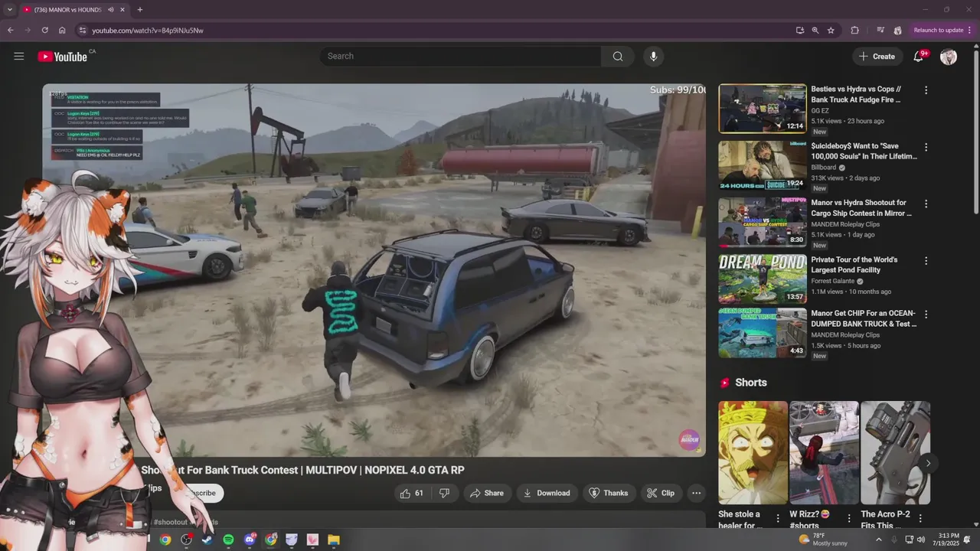This screenshot has width=980, height=551.
Task: Open menu for 'W Rizz?' short
Action: click(848, 518)
